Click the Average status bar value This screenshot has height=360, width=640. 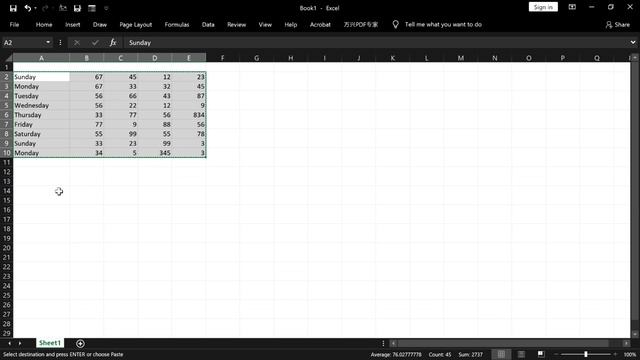click(x=396, y=355)
